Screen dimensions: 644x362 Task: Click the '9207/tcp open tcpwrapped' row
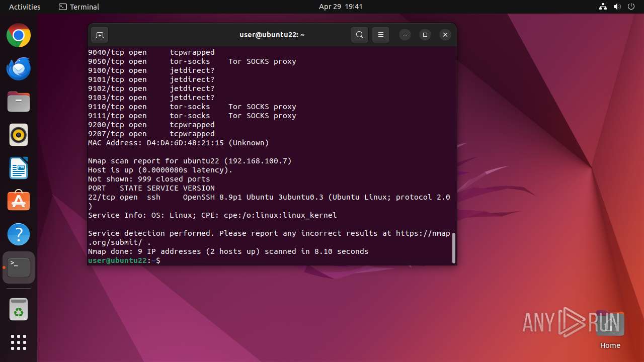pos(151,134)
